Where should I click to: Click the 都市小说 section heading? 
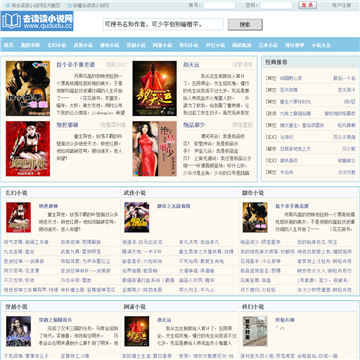253,193
